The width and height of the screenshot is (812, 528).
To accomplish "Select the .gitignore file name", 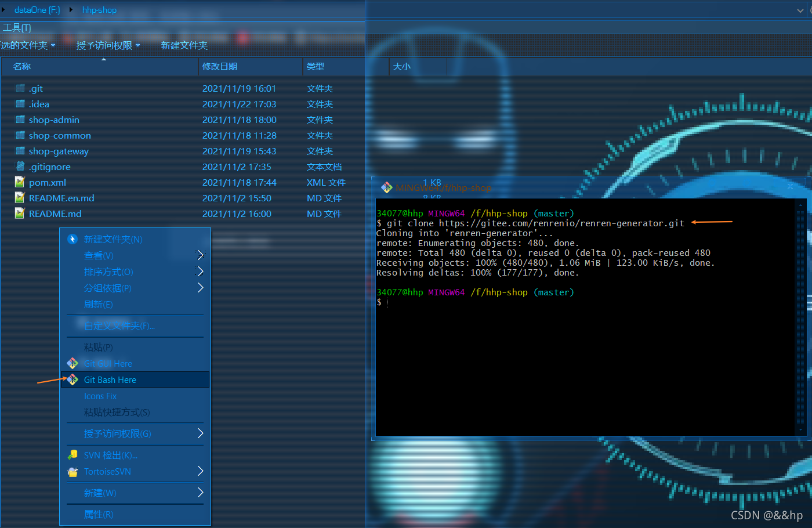I will tap(49, 167).
